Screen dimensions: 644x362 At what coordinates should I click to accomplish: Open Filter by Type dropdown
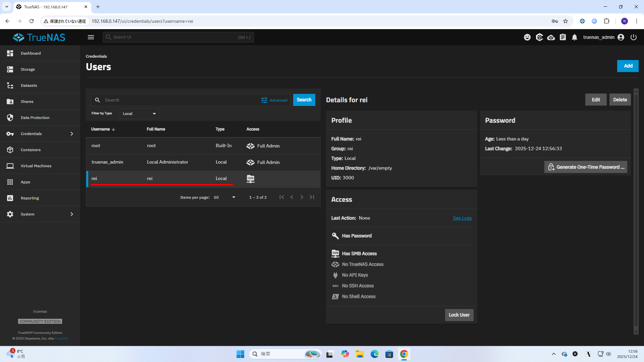(x=140, y=114)
